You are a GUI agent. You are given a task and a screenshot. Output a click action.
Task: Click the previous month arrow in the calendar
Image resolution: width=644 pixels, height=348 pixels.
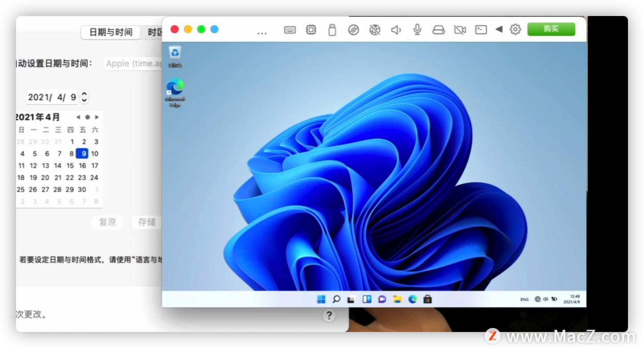pyautogui.click(x=77, y=117)
